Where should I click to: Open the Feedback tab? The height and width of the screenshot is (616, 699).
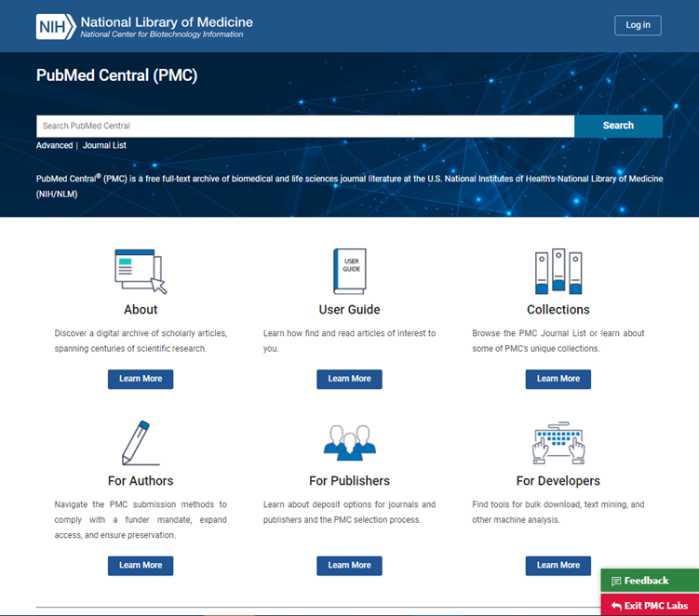coord(650,581)
